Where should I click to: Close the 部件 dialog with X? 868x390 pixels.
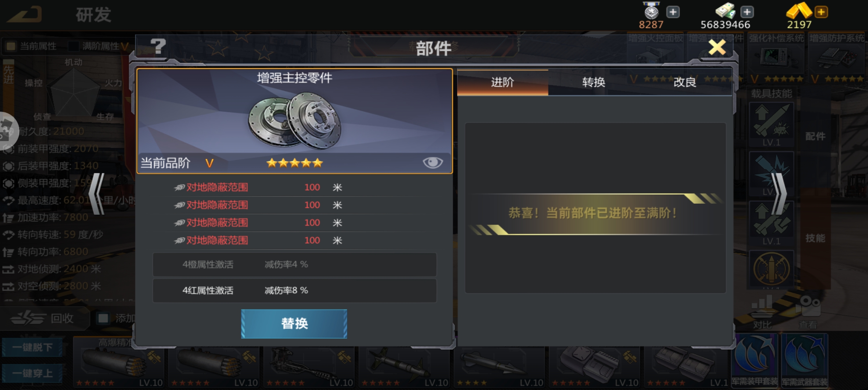(x=717, y=47)
